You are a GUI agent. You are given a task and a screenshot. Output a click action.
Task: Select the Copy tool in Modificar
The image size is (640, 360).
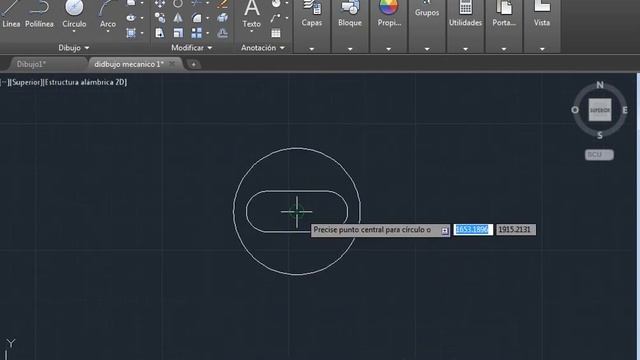point(160,18)
